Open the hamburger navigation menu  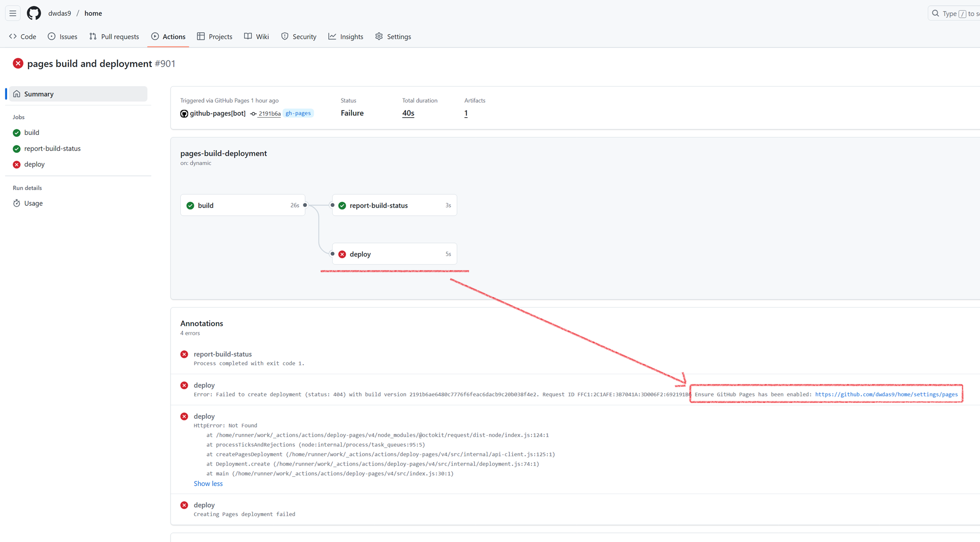[x=13, y=13]
